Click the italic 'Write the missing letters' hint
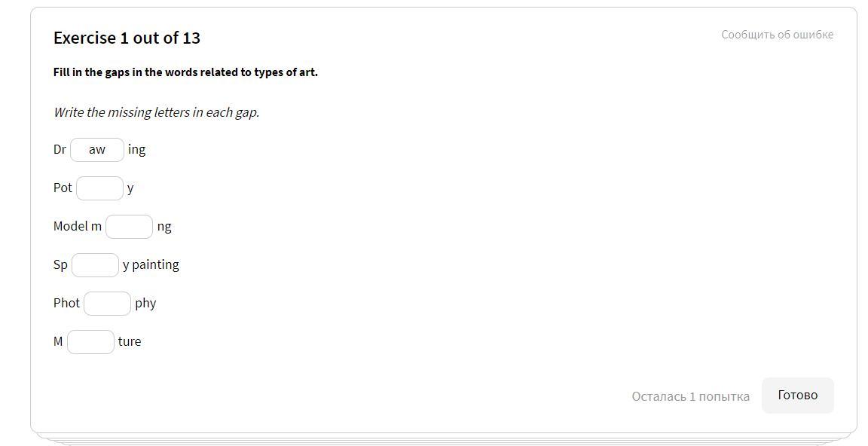 click(x=156, y=112)
